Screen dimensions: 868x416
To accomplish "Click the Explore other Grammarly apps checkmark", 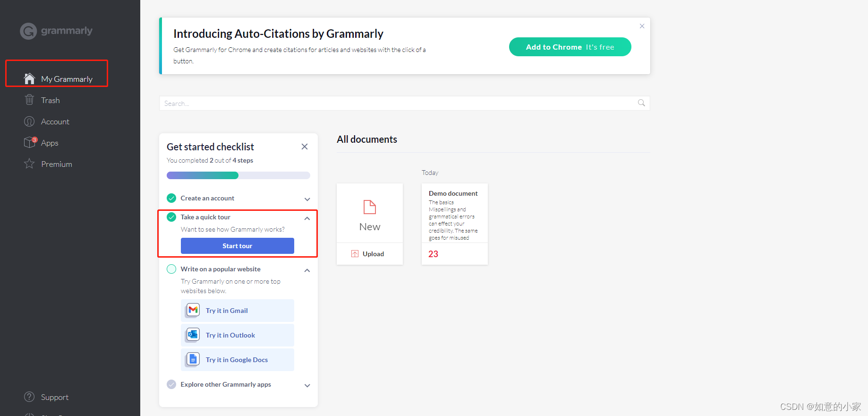I will coord(171,384).
